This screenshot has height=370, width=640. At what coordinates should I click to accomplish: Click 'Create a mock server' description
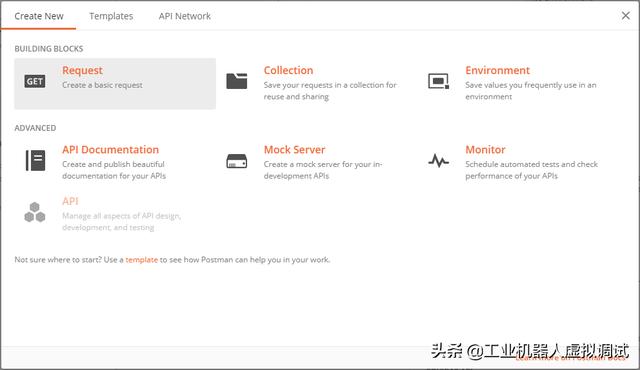coord(322,170)
